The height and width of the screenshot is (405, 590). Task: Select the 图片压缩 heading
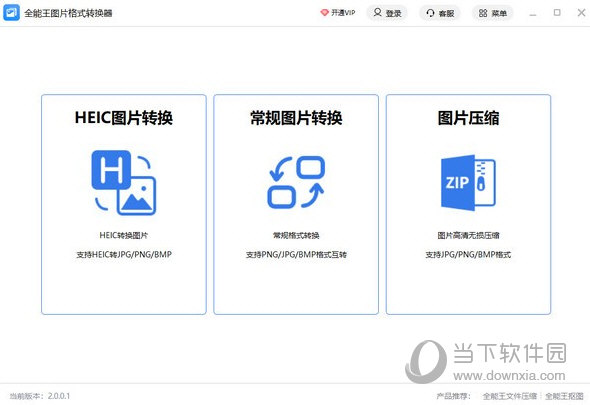(468, 118)
